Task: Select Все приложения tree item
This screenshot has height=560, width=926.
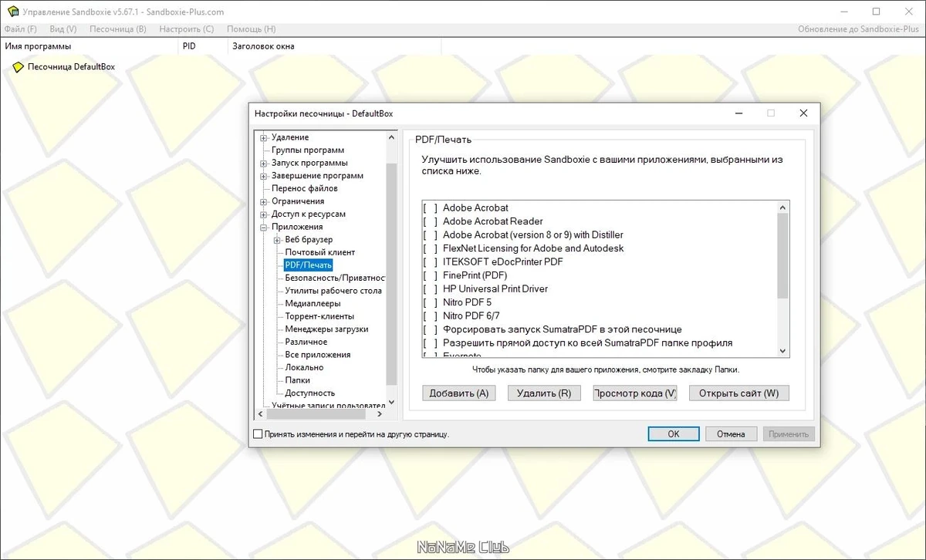Action: coord(318,355)
